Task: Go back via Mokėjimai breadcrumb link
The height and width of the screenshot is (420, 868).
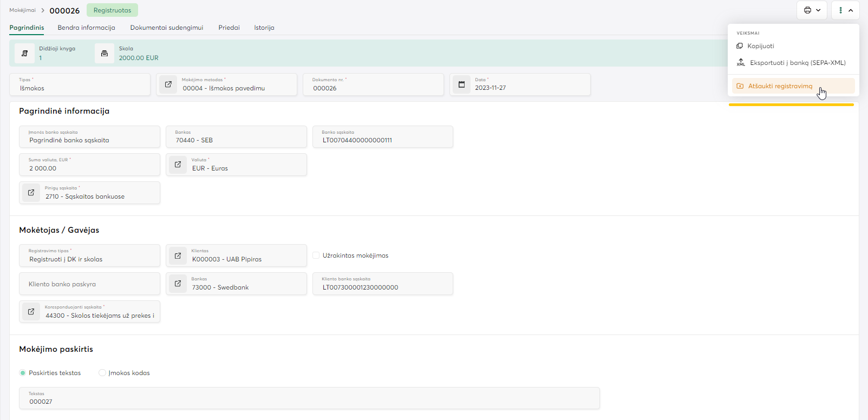Action: pyautogui.click(x=22, y=10)
